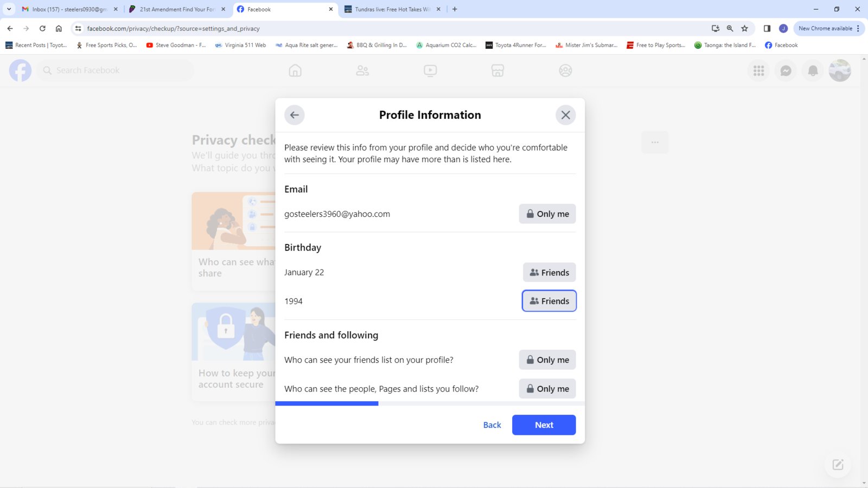Open Free to Play Sports bookmark
The width and height of the screenshot is (868, 488).
click(656, 45)
